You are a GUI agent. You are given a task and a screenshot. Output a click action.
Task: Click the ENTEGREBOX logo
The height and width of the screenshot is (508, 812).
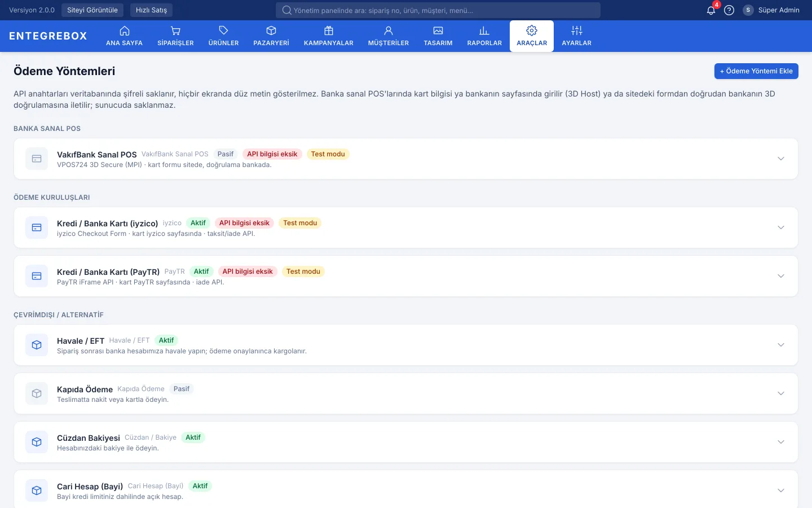coord(48,36)
